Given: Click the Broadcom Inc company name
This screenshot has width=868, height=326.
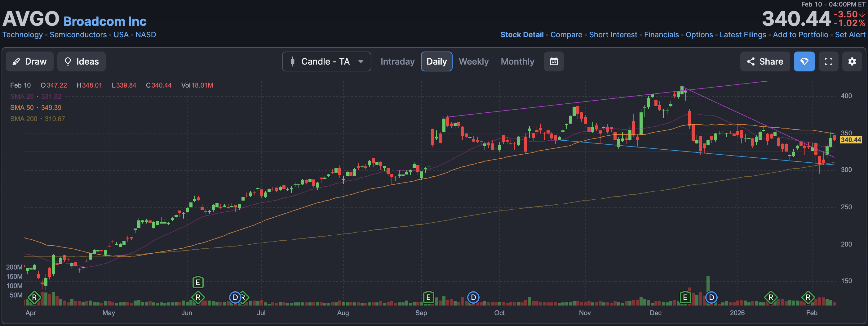Looking at the screenshot, I should click(x=105, y=21).
